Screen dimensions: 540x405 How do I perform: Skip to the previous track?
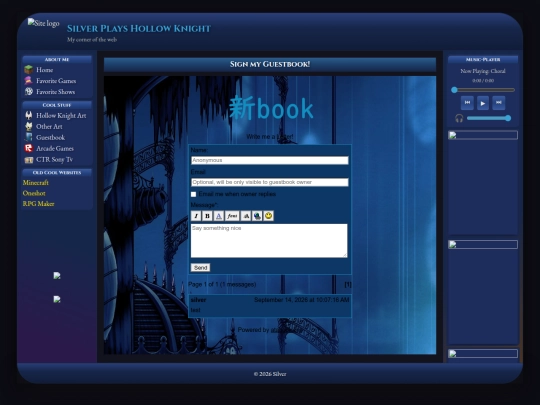[467, 103]
